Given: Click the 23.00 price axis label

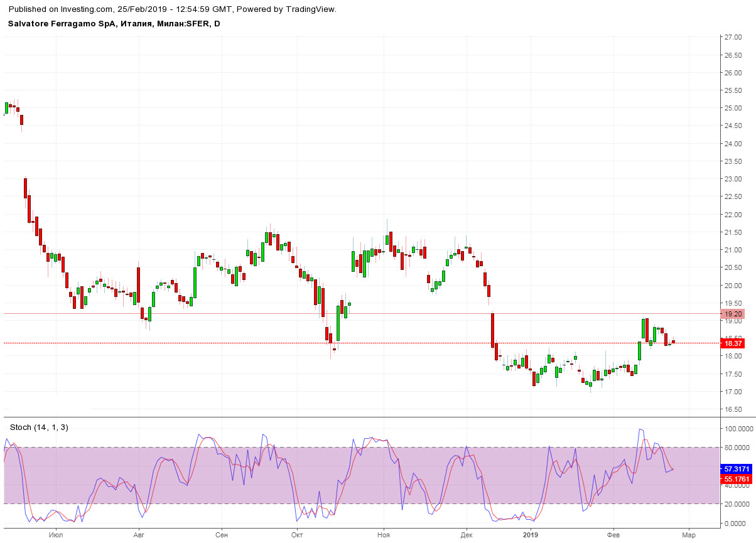Looking at the screenshot, I should 733,180.
